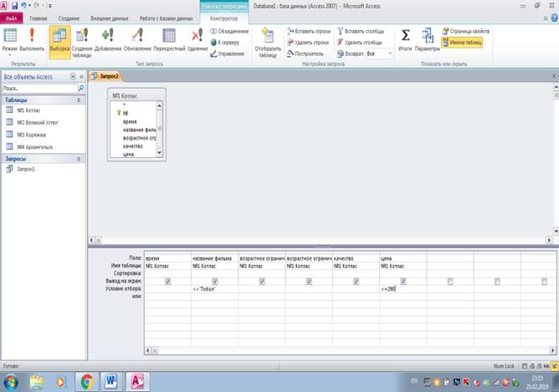
Task: Close the Запрос2 document with X
Action: [554, 76]
